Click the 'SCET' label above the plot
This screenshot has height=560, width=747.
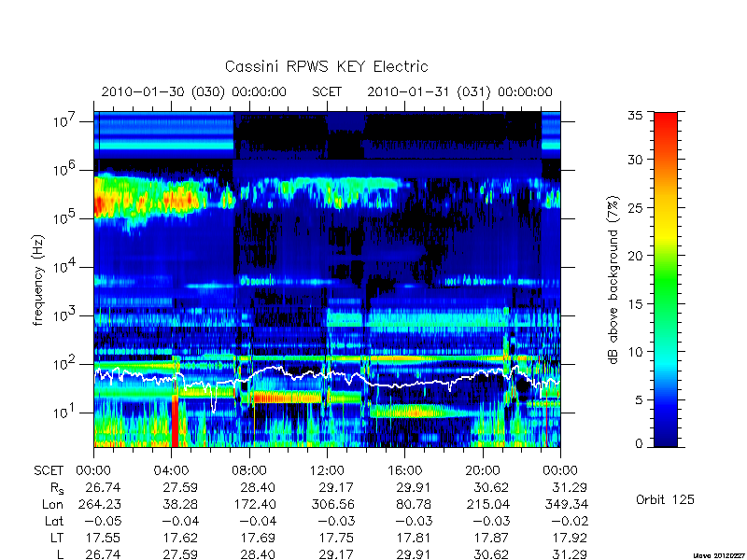327,91
